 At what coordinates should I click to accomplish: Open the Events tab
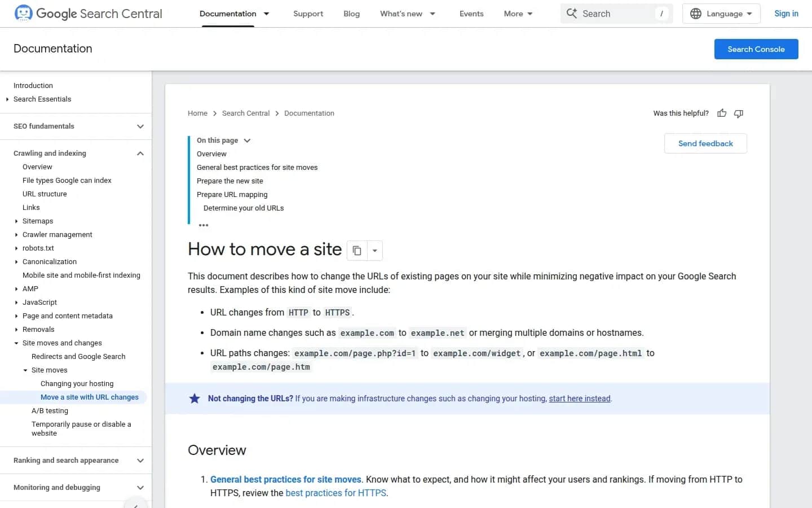pos(471,14)
